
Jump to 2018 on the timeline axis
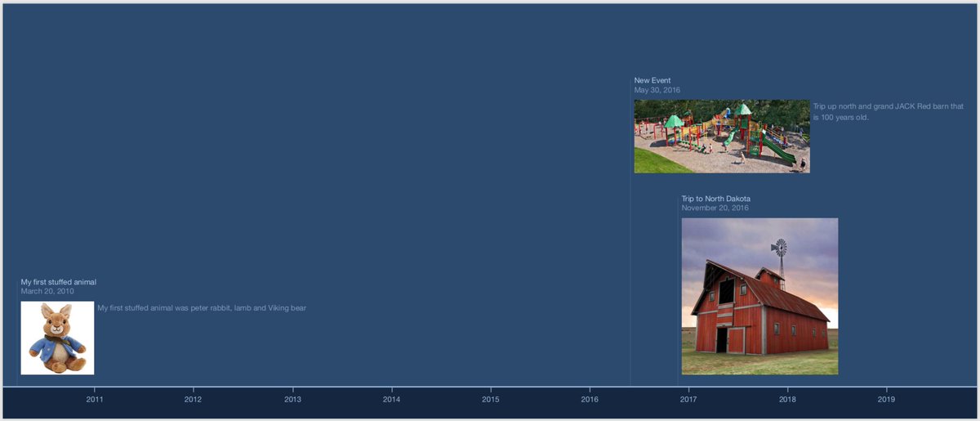click(787, 400)
